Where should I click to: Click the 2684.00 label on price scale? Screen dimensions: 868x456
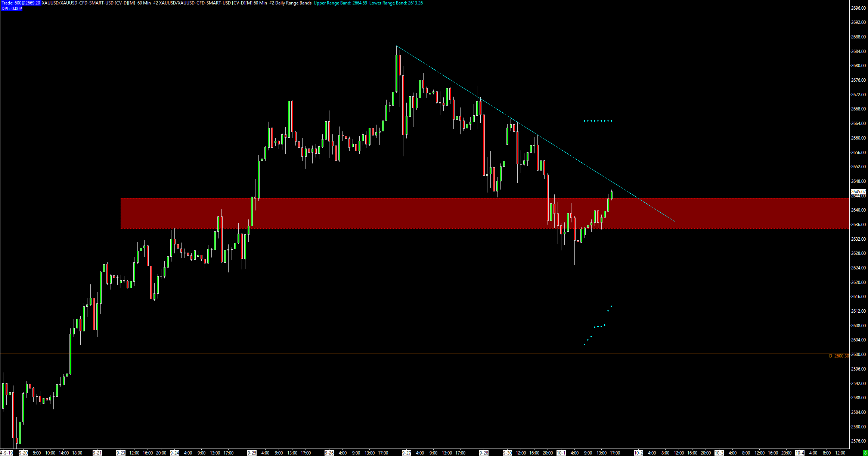point(858,51)
